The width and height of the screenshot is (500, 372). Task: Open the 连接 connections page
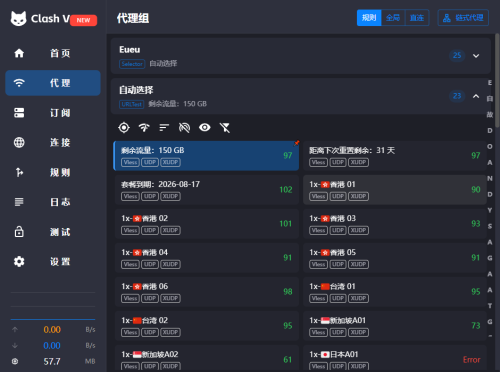53,142
